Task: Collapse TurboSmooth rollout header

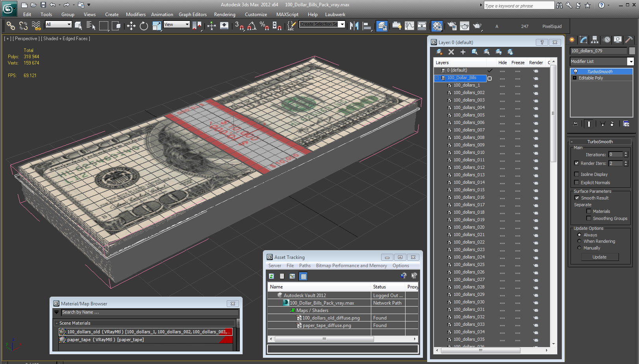Action: click(x=600, y=142)
